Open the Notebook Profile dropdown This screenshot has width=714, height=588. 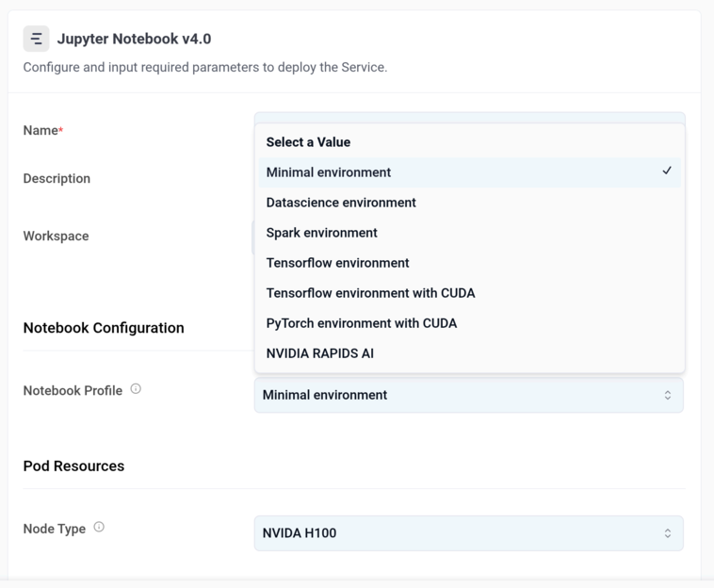(x=468, y=395)
